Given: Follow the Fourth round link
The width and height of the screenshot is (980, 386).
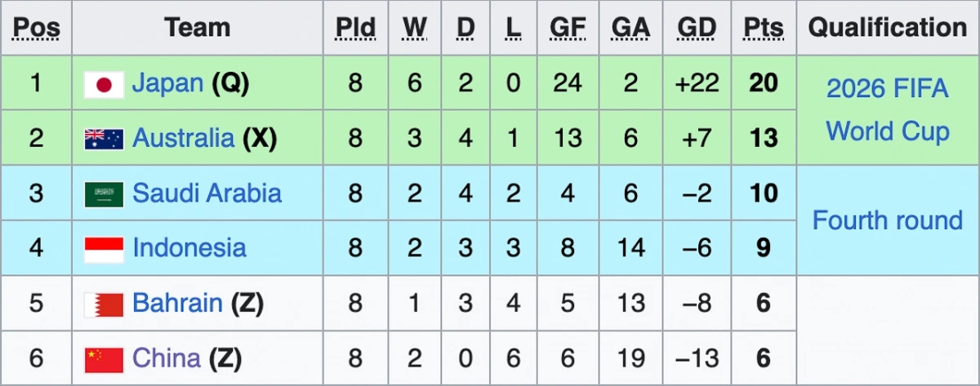Looking at the screenshot, I should pos(888,220).
